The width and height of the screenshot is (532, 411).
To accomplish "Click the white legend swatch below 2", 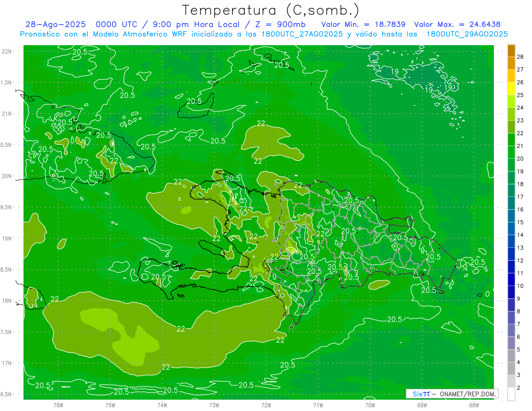I will [x=512, y=394].
